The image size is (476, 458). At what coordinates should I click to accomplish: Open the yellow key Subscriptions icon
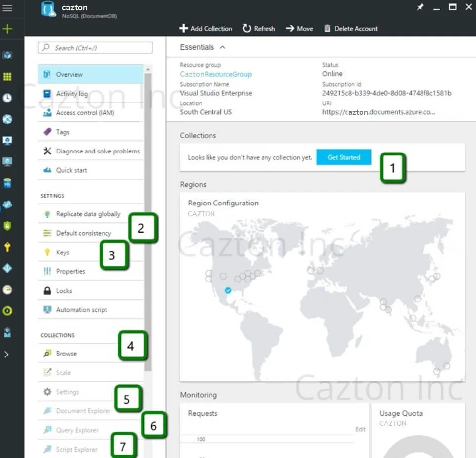point(7,247)
